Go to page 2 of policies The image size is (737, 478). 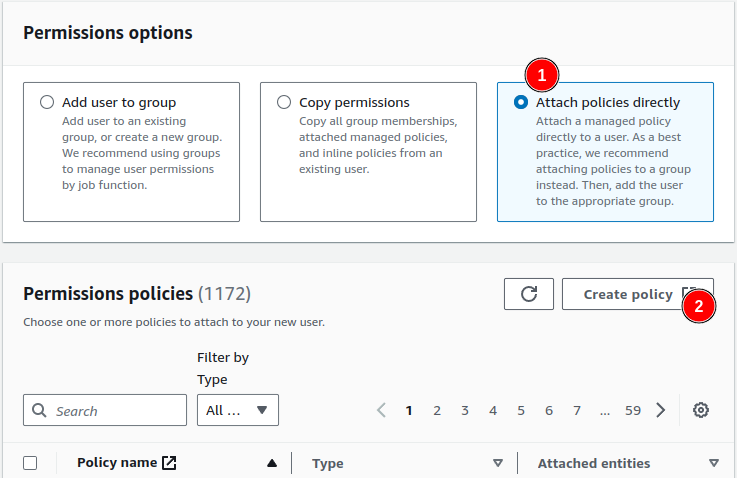[437, 410]
